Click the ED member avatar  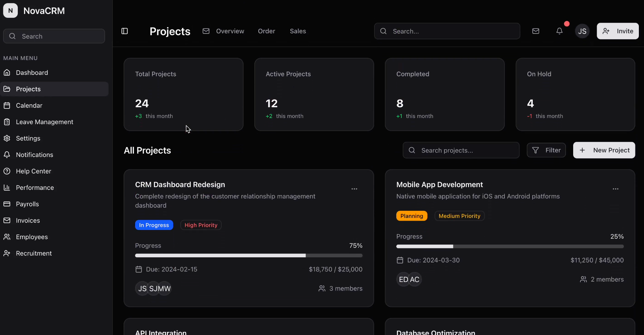(403, 280)
